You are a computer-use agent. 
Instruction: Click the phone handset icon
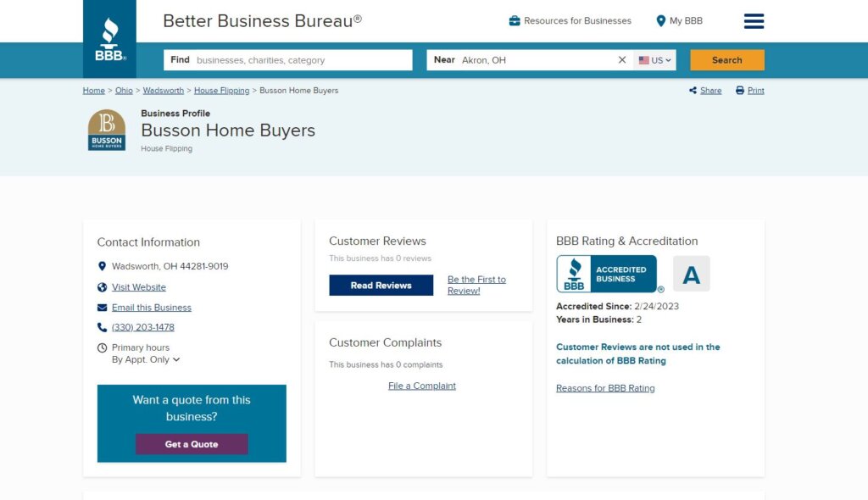[x=102, y=327]
